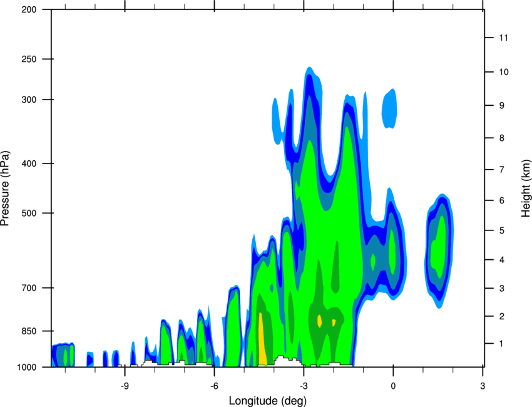Select the 300 pressure tick label
This screenshot has width=532, height=407.
tap(29, 100)
